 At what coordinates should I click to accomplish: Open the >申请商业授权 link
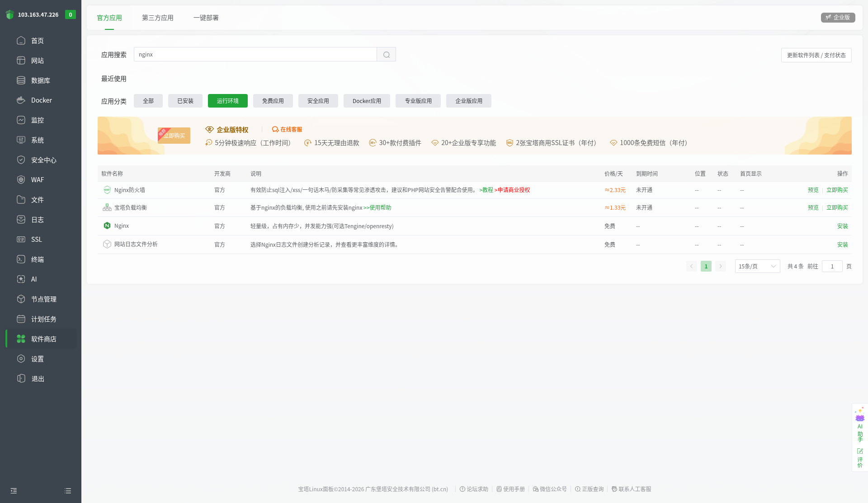512,190
